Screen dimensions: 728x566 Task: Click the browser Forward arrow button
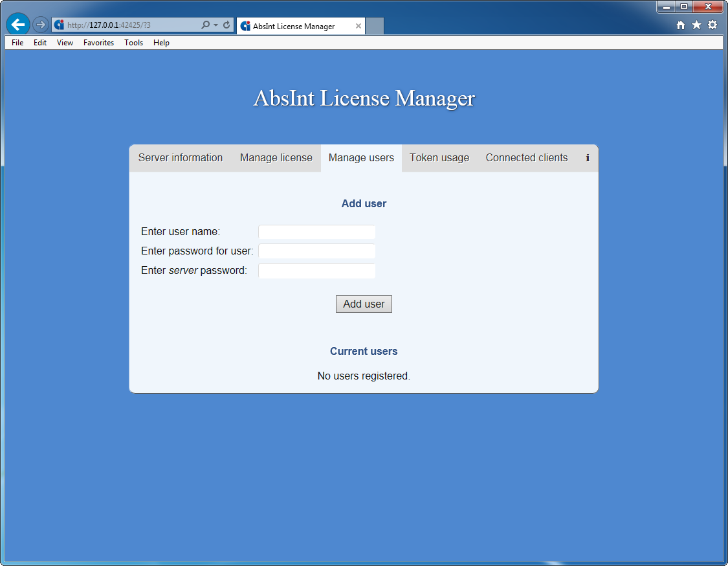(x=41, y=25)
